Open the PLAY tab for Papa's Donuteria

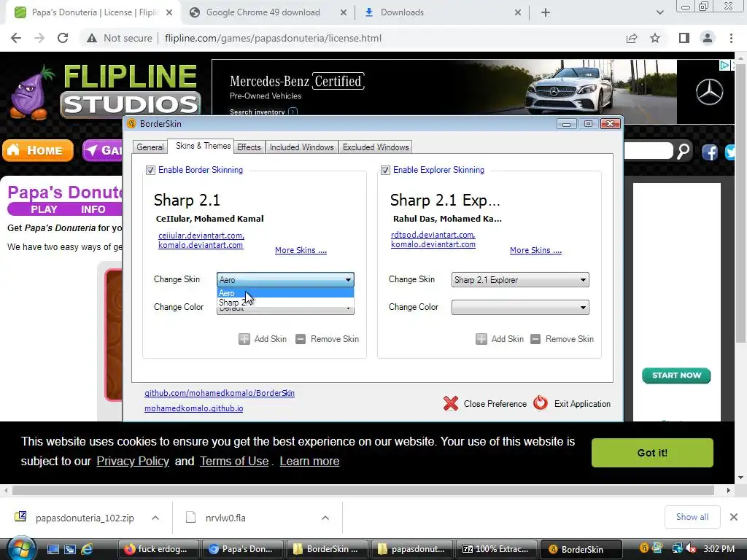click(x=44, y=209)
